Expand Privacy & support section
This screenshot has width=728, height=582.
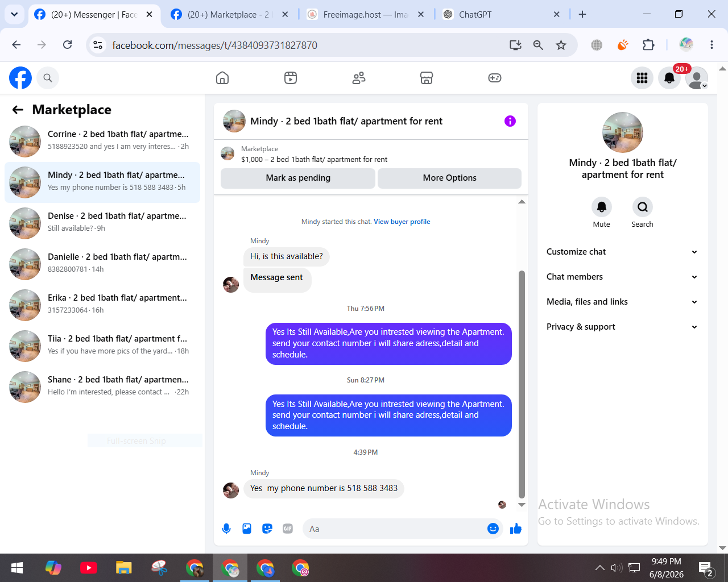pyautogui.click(x=622, y=327)
